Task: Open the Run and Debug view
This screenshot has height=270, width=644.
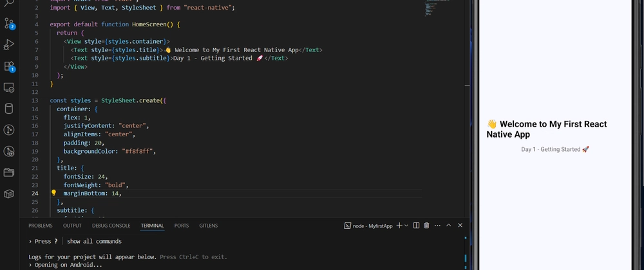Action: 8,44
